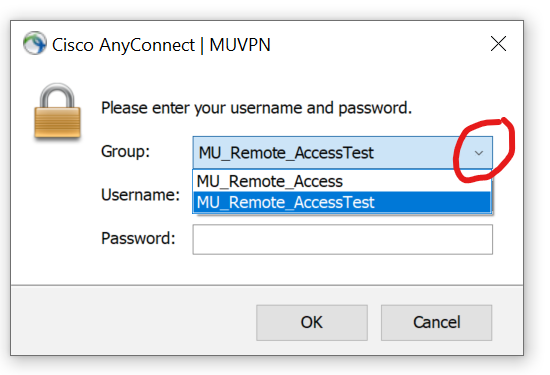Click the Group: field label
This screenshot has height=375, width=550.
125,152
